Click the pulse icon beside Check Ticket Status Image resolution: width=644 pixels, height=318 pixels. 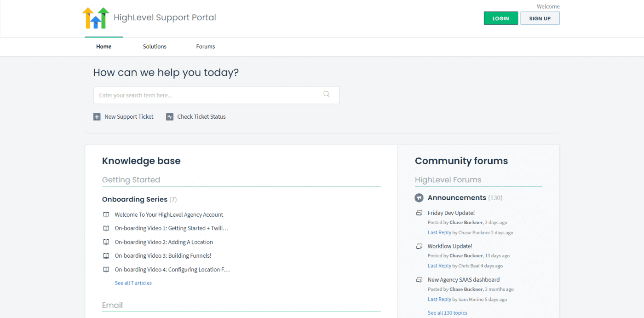point(170,117)
